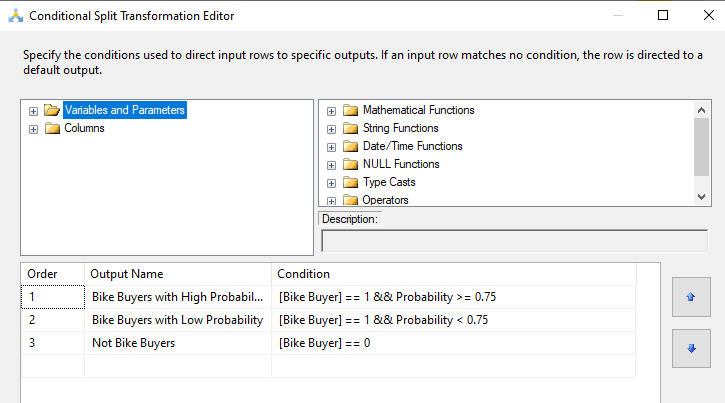Expand the NULL Functions node
The width and height of the screenshot is (725, 403).
point(331,164)
